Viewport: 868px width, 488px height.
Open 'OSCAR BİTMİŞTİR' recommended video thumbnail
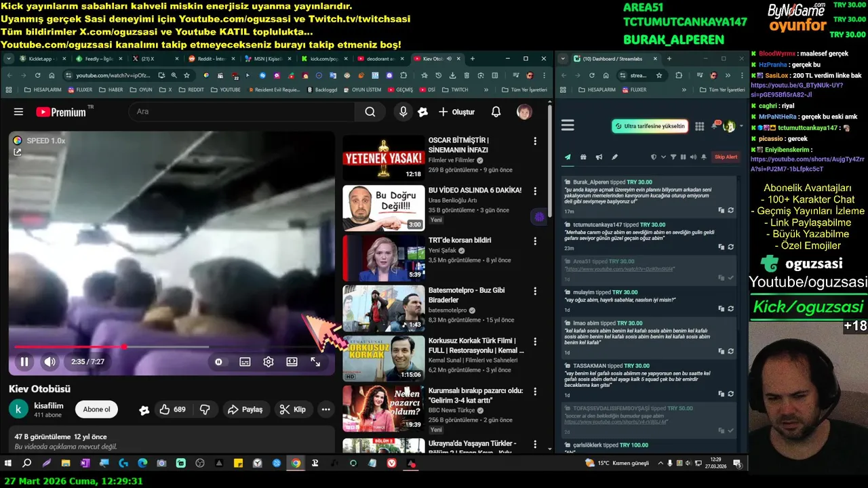(383, 158)
